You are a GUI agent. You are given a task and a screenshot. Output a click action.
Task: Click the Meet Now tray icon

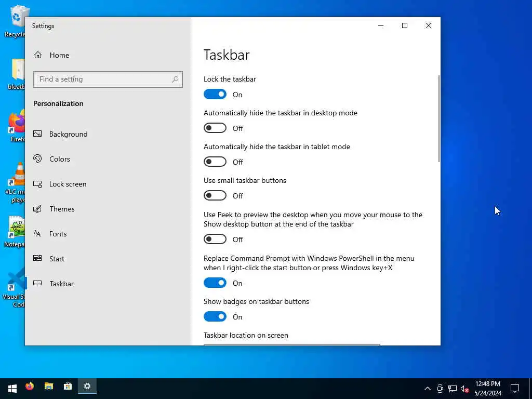tap(440, 389)
